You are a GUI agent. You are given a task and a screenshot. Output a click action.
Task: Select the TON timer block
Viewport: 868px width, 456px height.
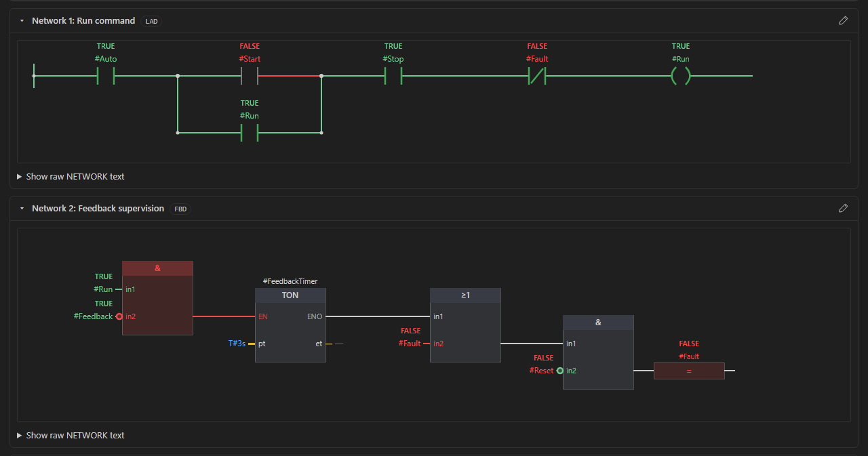coord(290,325)
